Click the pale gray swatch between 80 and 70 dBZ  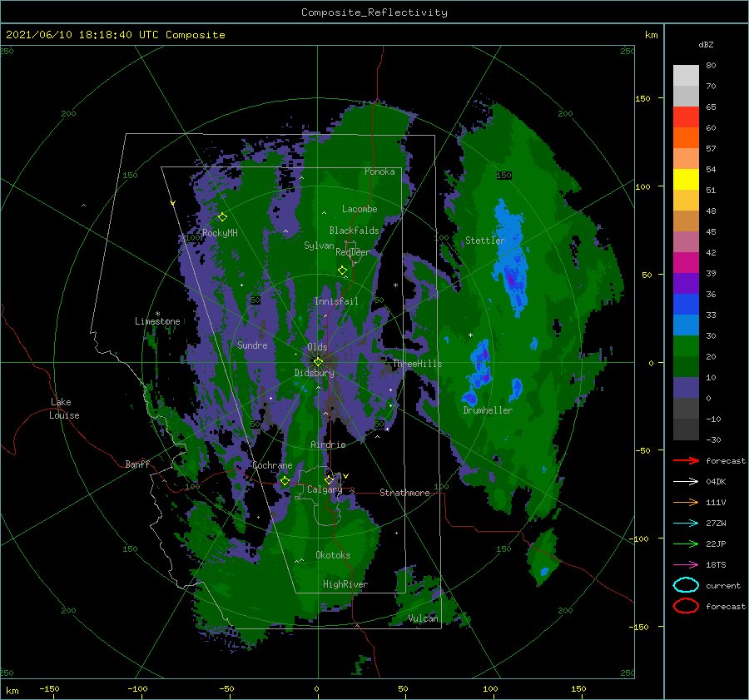click(x=686, y=76)
